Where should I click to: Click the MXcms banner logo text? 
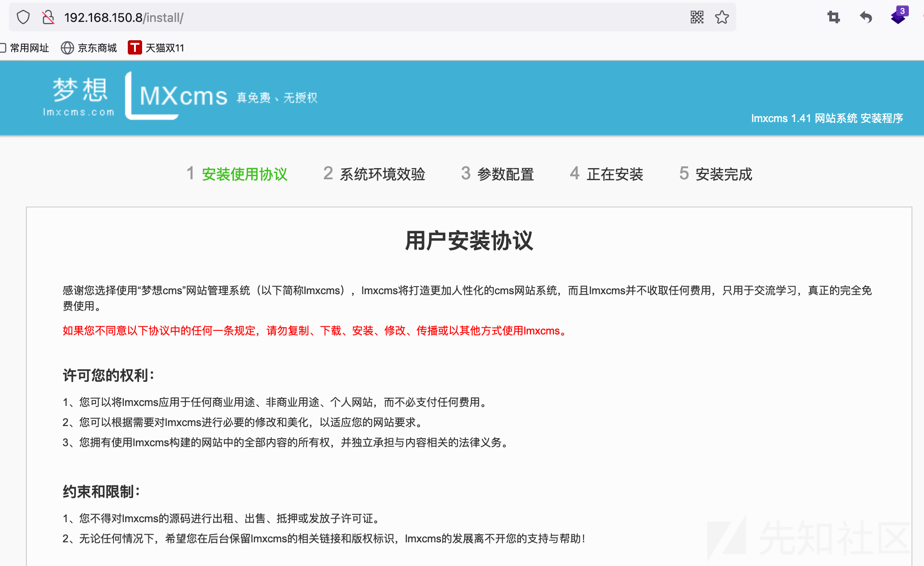pos(183,96)
